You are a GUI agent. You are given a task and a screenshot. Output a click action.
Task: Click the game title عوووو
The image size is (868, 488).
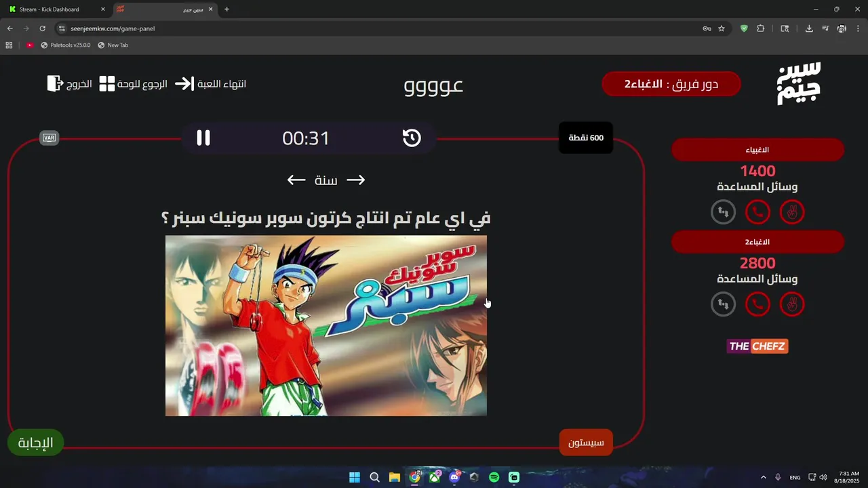[x=433, y=85]
